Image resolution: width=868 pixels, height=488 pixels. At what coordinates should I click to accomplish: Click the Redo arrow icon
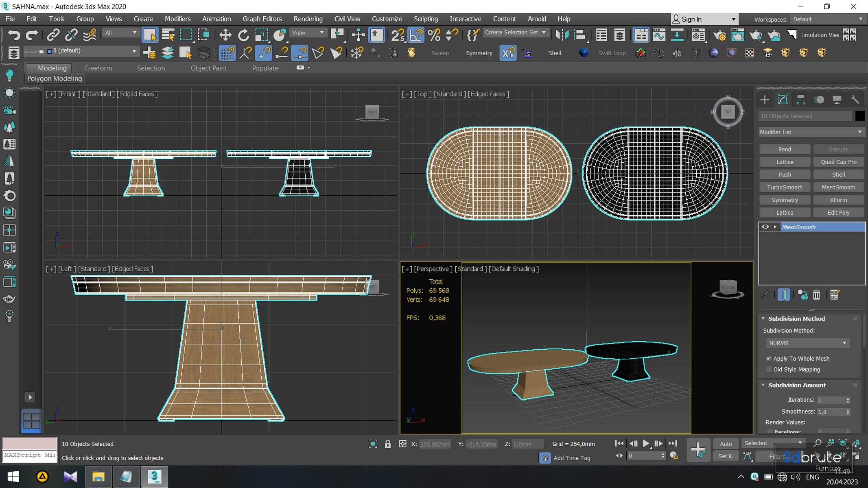32,35
